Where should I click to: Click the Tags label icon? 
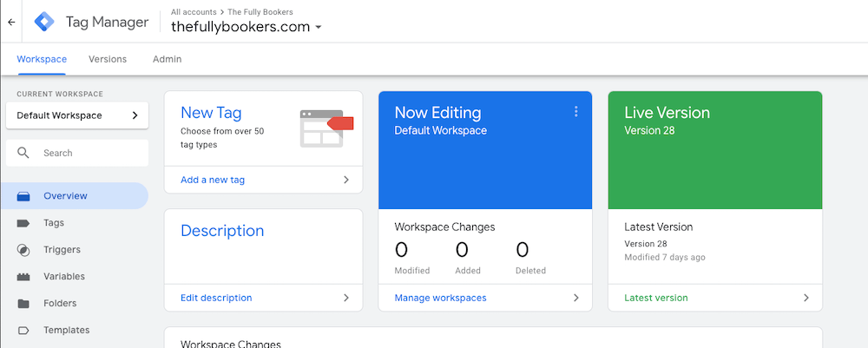coord(23,223)
